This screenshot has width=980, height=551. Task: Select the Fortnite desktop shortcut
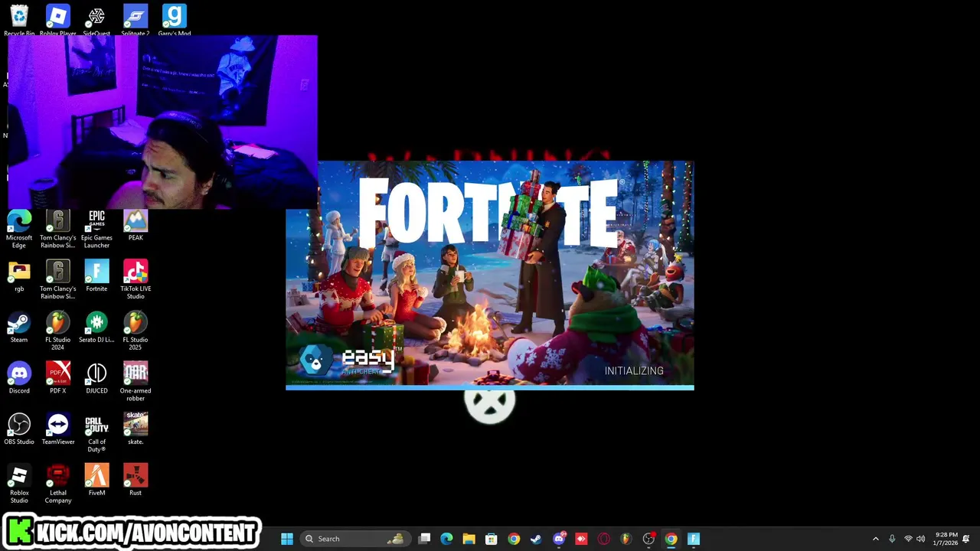click(96, 277)
